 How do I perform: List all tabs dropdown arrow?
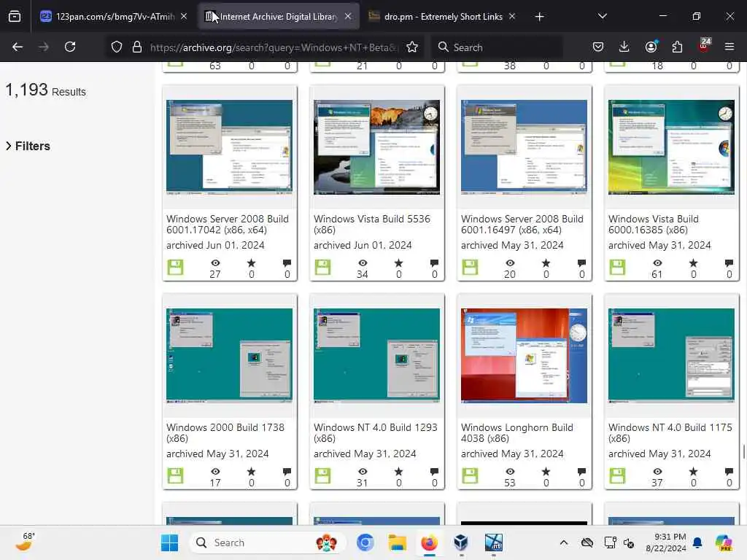tap(602, 16)
